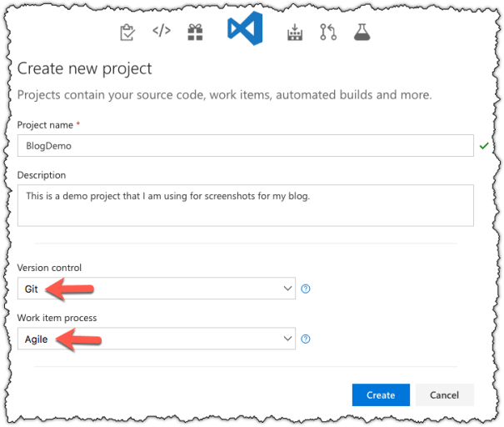Screen dimensions: 504x427
Task: Click the code brackets icon
Action: click(x=162, y=32)
